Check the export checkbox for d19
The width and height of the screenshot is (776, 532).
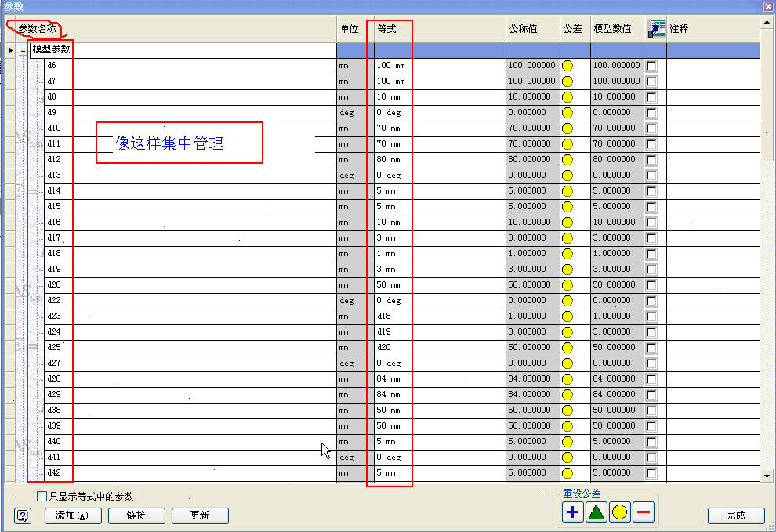[652, 270]
